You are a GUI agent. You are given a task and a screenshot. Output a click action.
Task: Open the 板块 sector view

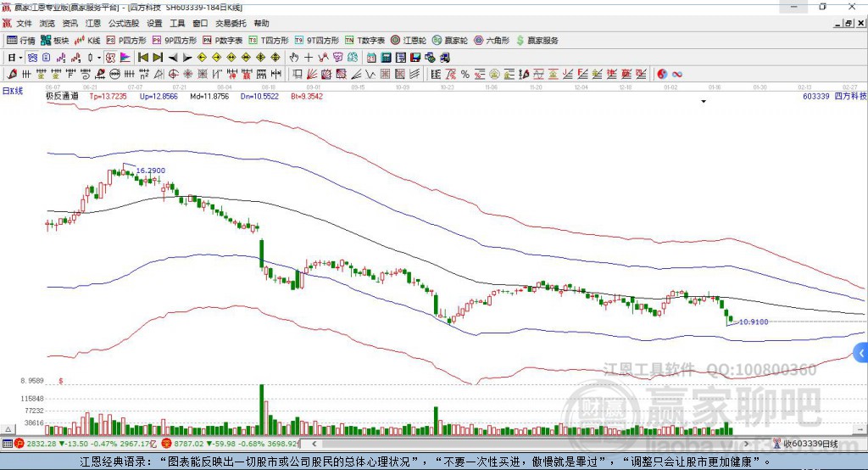pyautogui.click(x=54, y=41)
